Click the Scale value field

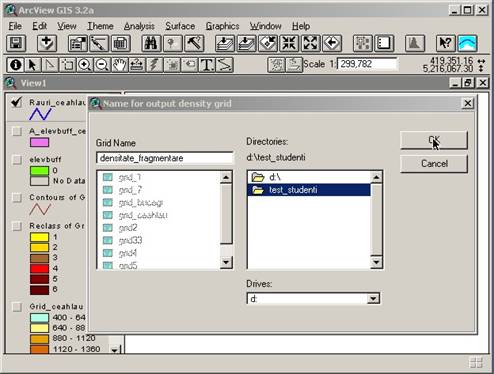coord(367,64)
